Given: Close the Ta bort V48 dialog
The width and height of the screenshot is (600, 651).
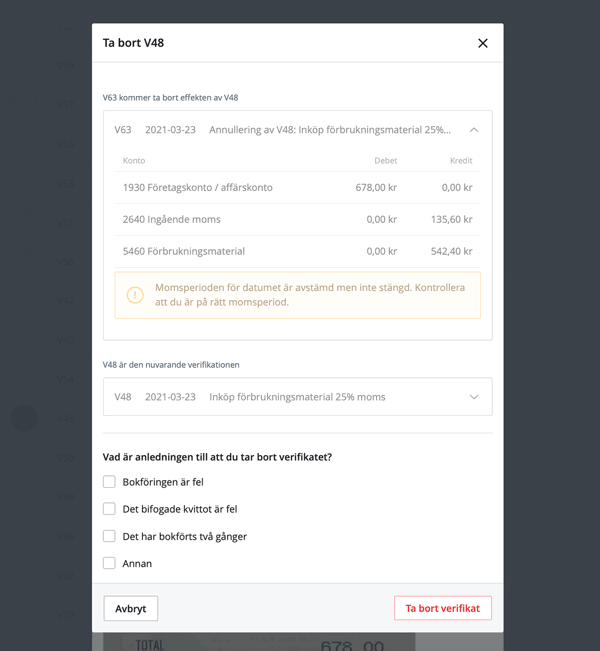Looking at the screenshot, I should pyautogui.click(x=483, y=43).
